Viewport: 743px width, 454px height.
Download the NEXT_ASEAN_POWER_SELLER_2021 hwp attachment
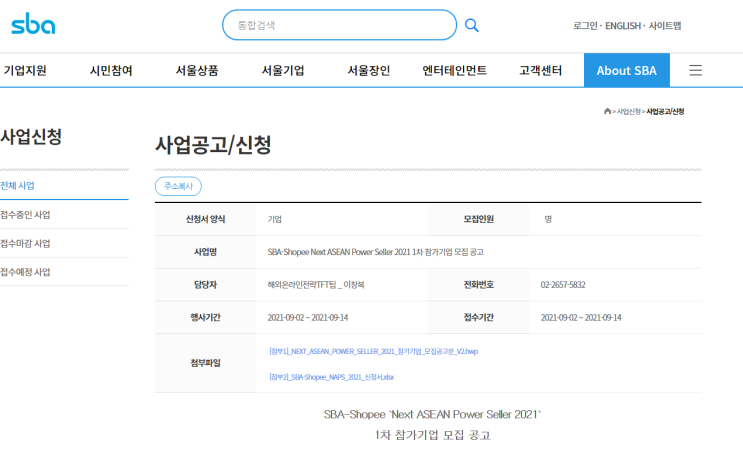tap(373, 351)
